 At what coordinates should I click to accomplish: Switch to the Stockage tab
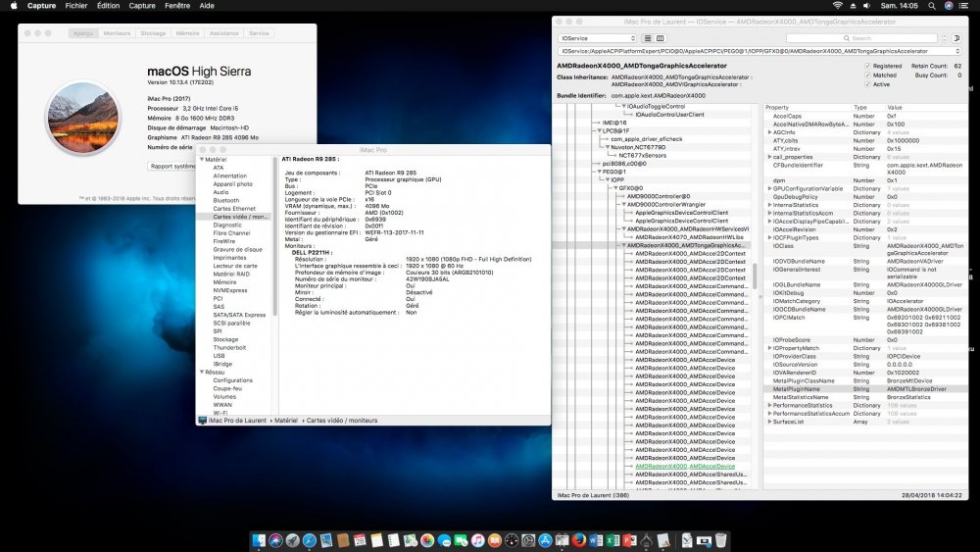point(153,33)
